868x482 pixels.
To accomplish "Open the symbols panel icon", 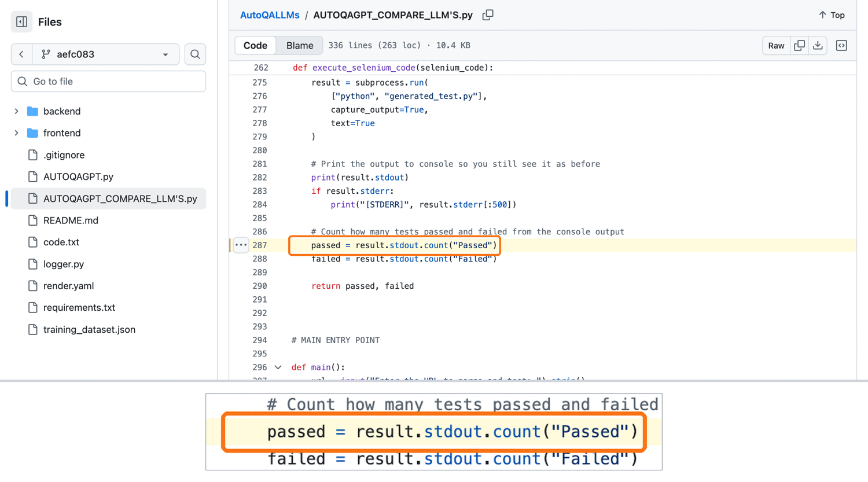I will 841,45.
